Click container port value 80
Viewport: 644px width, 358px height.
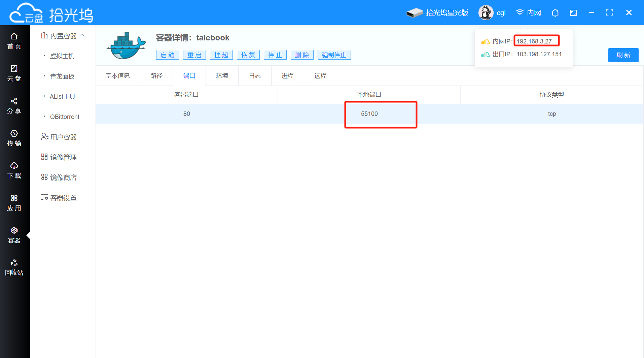pos(187,114)
